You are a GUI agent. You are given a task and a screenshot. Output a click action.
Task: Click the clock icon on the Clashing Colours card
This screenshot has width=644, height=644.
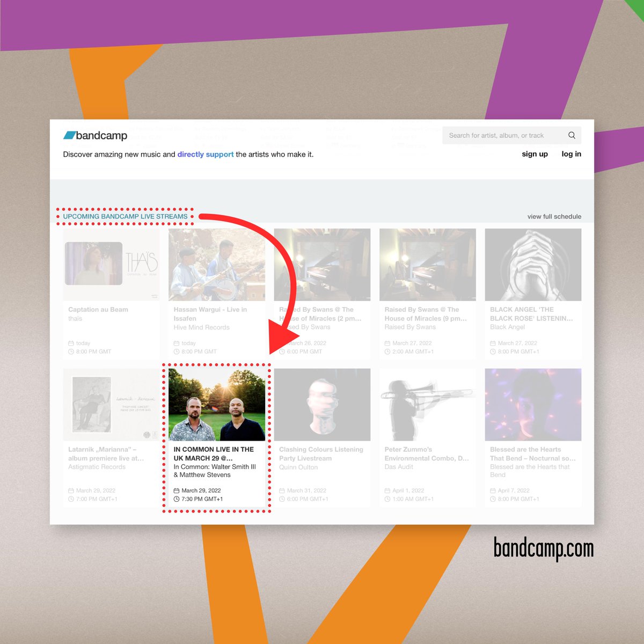coord(282,499)
